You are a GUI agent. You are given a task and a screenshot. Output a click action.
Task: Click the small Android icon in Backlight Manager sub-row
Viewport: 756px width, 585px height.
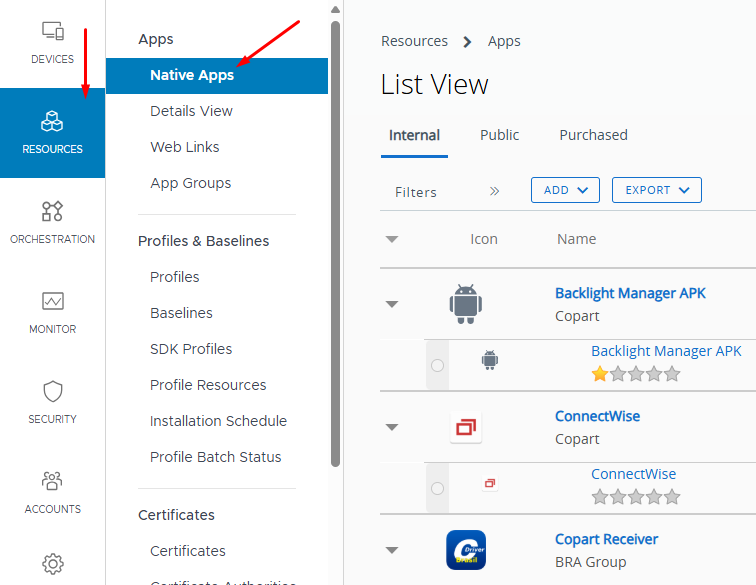click(x=490, y=360)
